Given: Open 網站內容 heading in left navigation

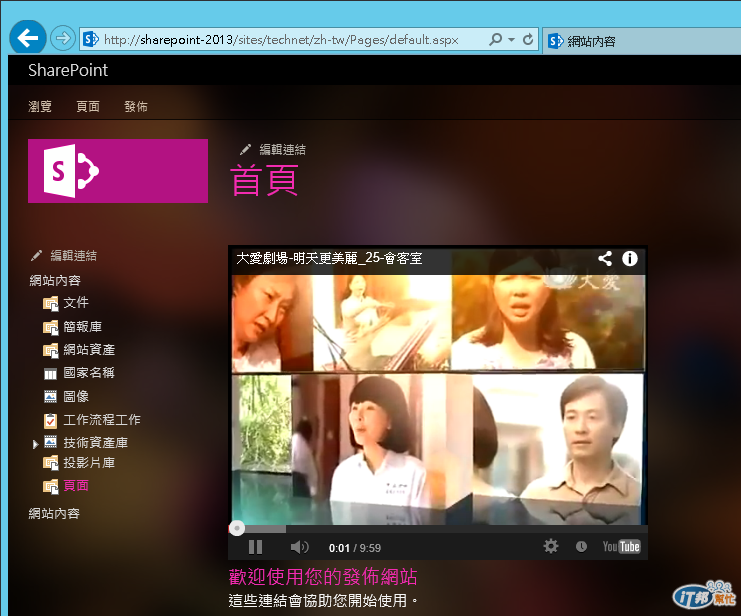Looking at the screenshot, I should 55,280.
